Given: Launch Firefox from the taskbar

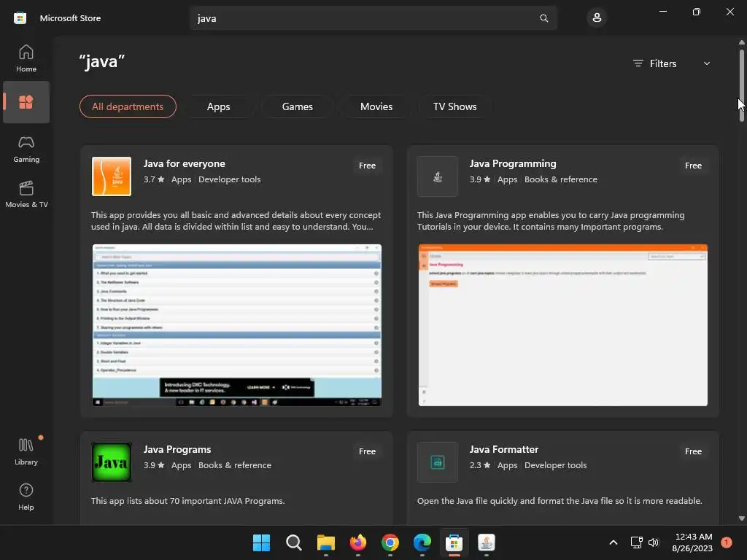Looking at the screenshot, I should click(x=357, y=542).
